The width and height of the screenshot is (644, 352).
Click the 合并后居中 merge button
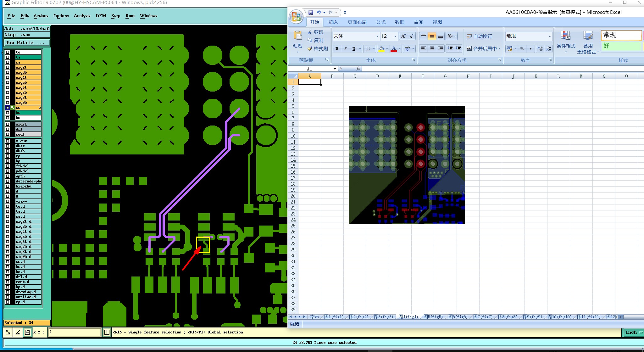(x=483, y=48)
